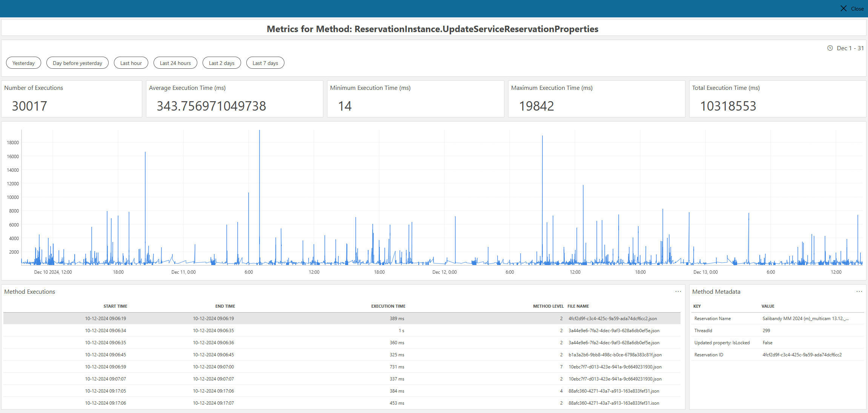Viewport: 868px width, 413px height.
Task: Click the Close X icon
Action: [x=843, y=8]
